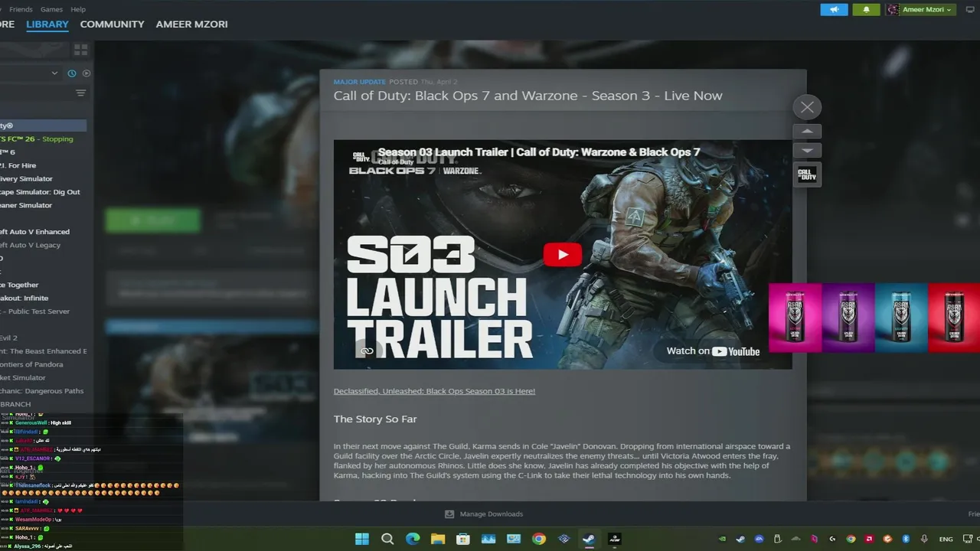The width and height of the screenshot is (980, 551).
Task: Open the Bluetooth tray icon
Action: pyautogui.click(x=906, y=539)
